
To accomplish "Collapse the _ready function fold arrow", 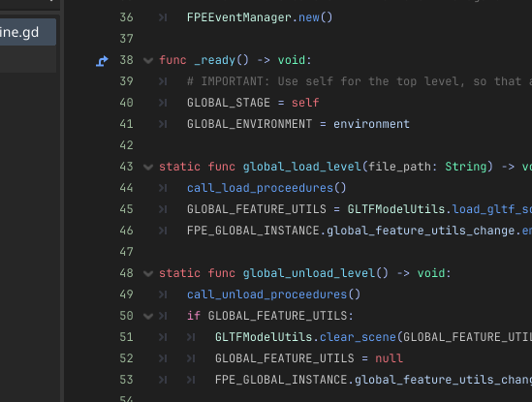I will pyautogui.click(x=148, y=61).
